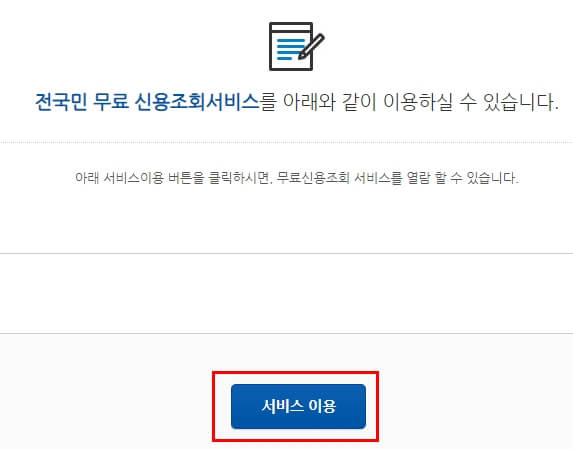Image resolution: width=573 pixels, height=449 pixels.
Task: Click the gray footer area beside the button
Action: click(x=475, y=391)
